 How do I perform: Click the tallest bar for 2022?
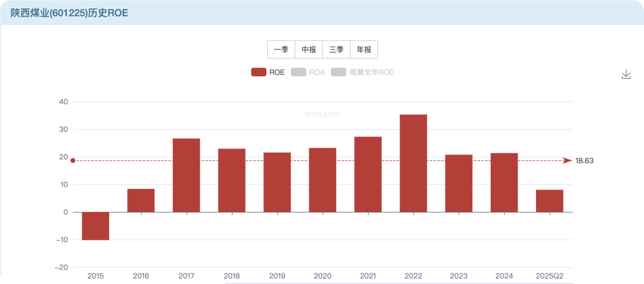(413, 163)
